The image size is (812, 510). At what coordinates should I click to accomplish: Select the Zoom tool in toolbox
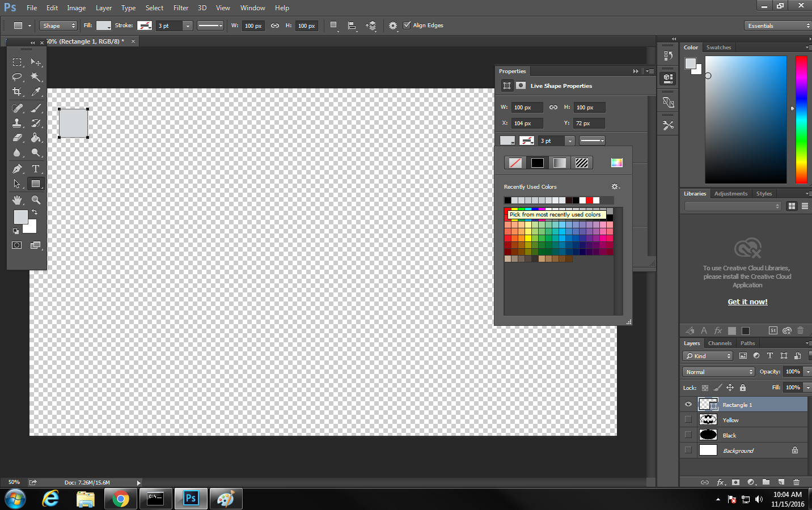(36, 199)
